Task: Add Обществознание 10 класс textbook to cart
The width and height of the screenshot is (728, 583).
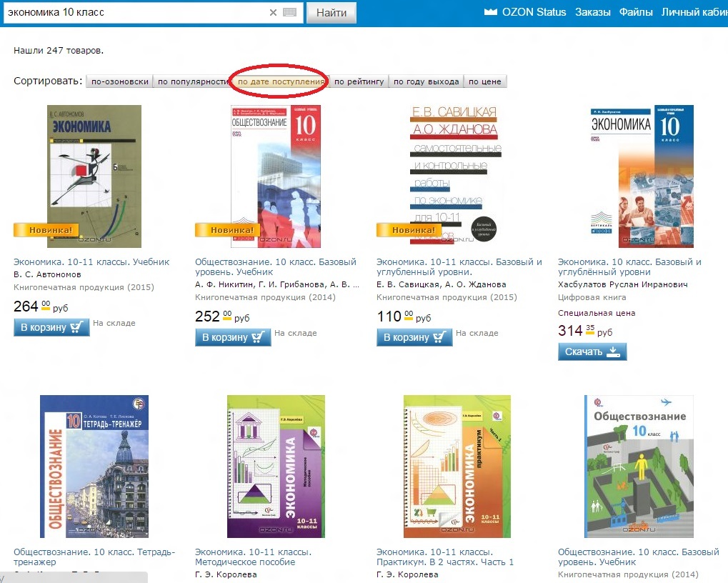Action: click(233, 337)
